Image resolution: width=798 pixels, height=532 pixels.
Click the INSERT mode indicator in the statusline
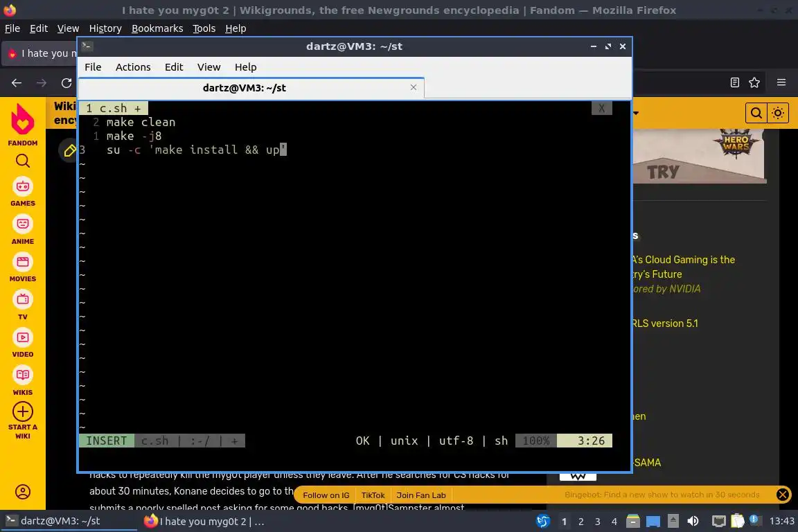click(107, 441)
